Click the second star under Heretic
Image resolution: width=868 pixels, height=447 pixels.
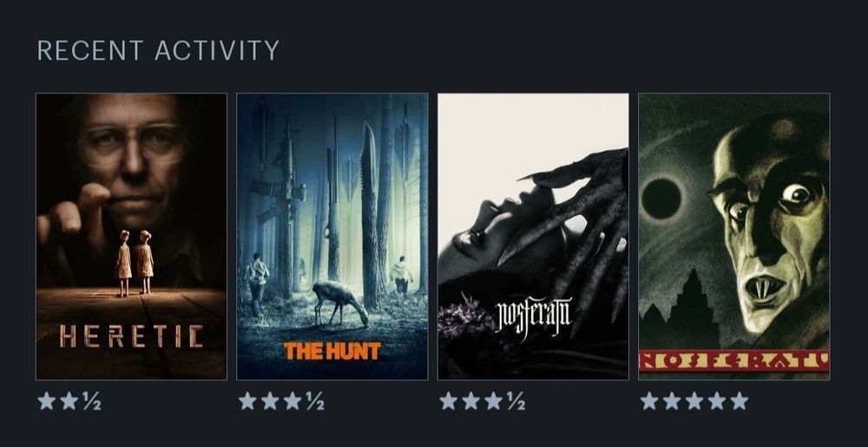tap(69, 401)
